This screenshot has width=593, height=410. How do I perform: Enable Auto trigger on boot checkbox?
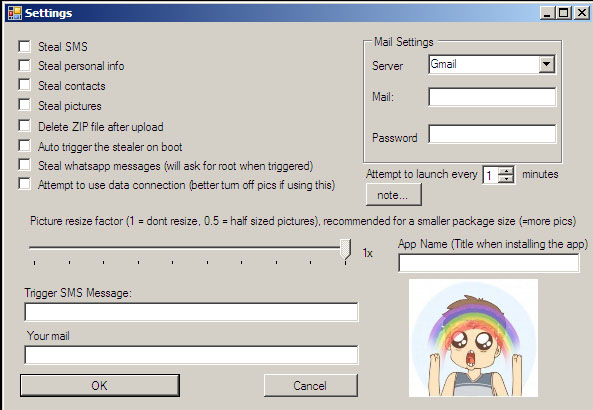coord(25,146)
